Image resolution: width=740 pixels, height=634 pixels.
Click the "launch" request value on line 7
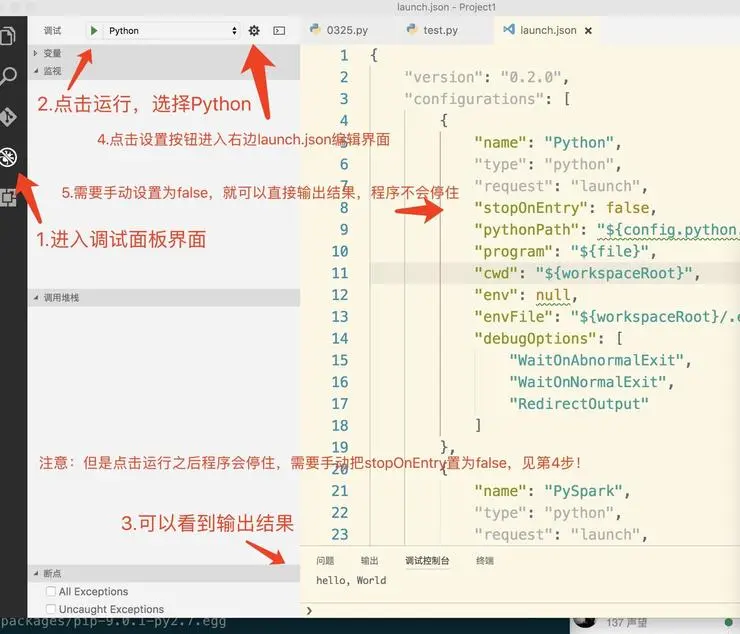click(605, 186)
